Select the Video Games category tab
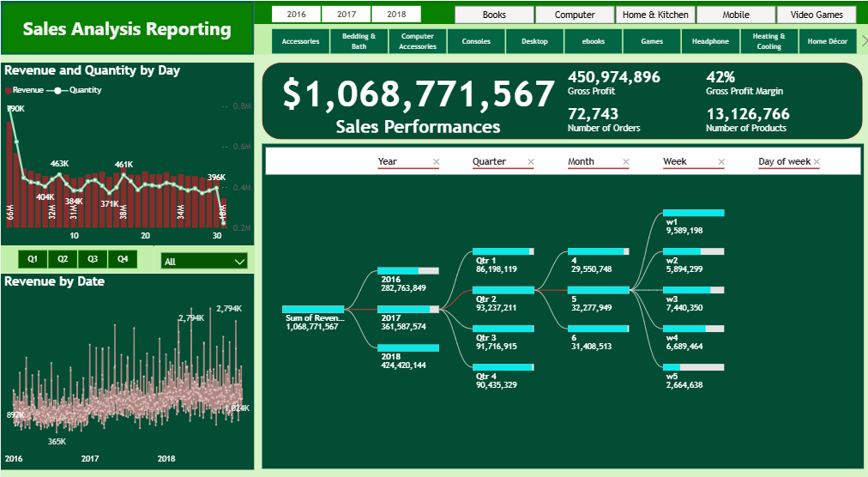Image resolution: width=868 pixels, height=477 pixels. click(x=817, y=15)
